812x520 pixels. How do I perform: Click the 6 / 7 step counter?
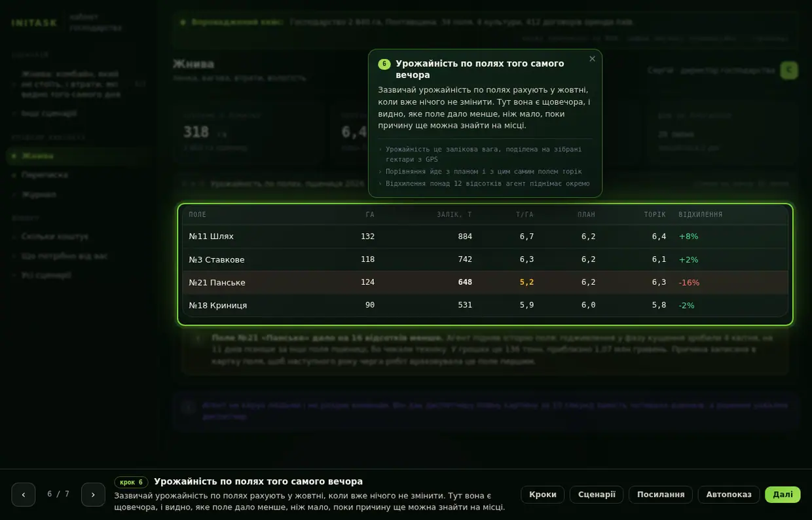[x=58, y=494]
